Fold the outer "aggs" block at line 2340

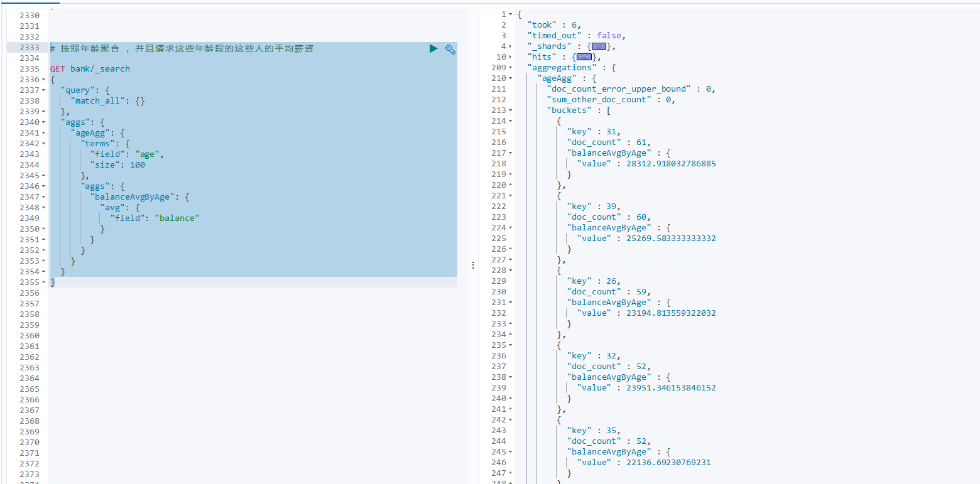coord(43,122)
